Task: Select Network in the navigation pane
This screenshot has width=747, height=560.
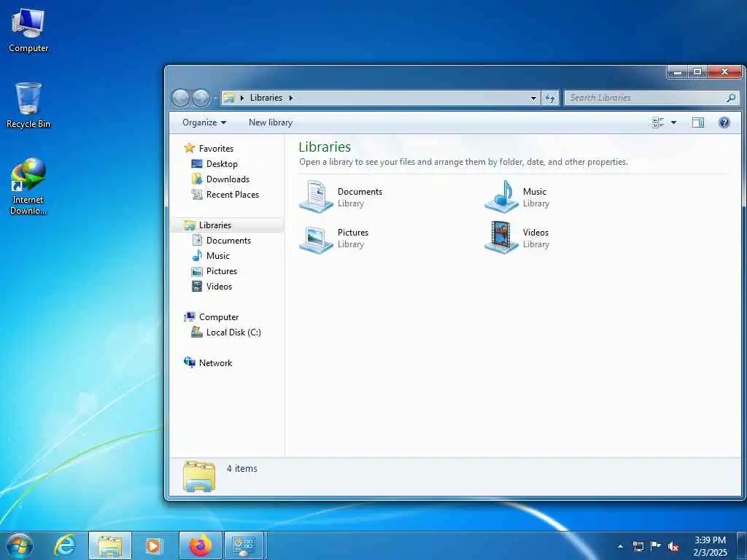Action: (215, 363)
